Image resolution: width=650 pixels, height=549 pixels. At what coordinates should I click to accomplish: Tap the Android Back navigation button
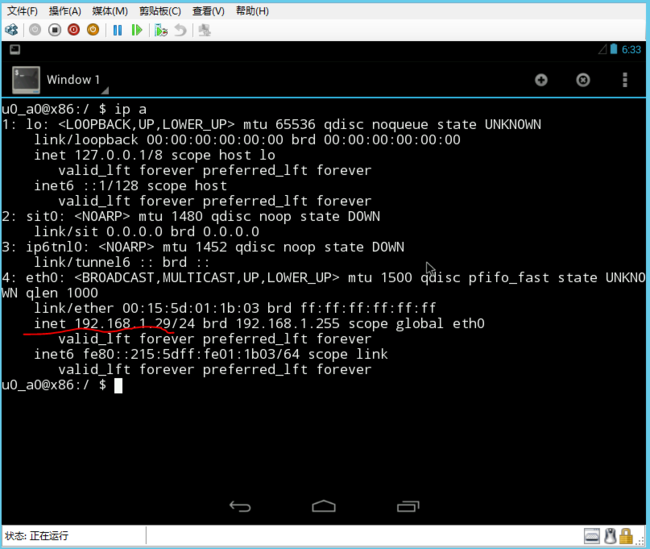point(240,506)
